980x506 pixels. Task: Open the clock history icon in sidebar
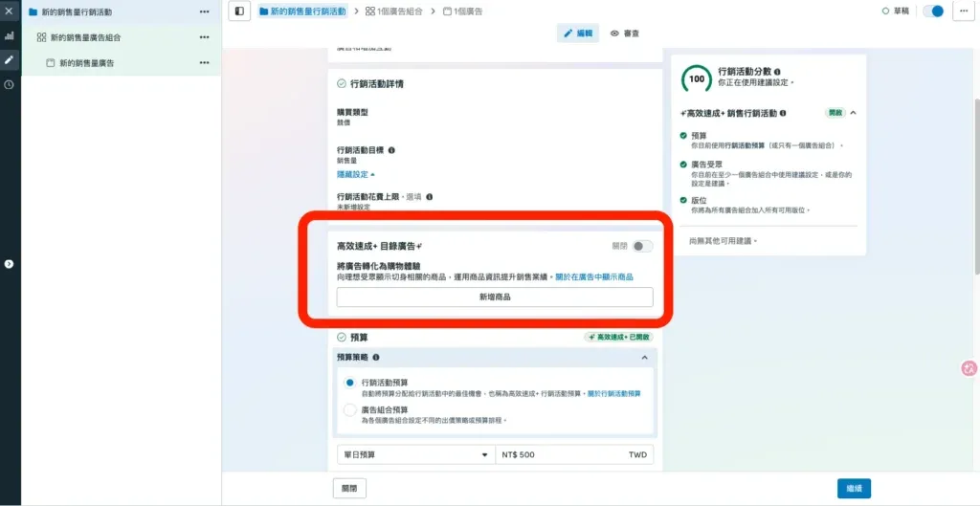point(9,84)
